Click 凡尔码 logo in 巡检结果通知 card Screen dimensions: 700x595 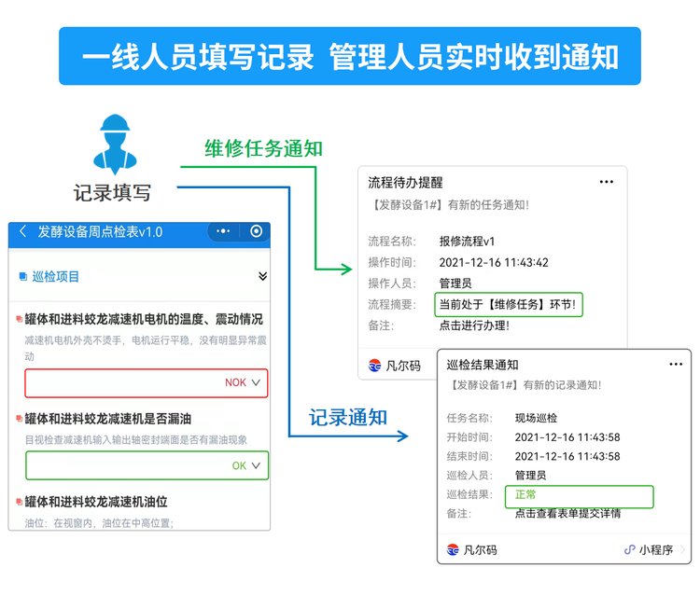pyautogui.click(x=453, y=549)
